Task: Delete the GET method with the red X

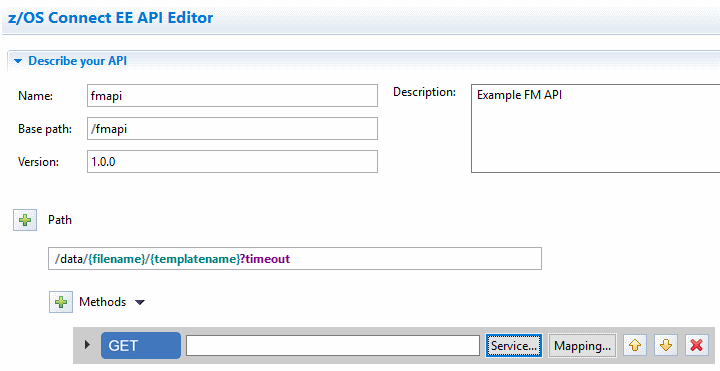Action: pos(697,345)
